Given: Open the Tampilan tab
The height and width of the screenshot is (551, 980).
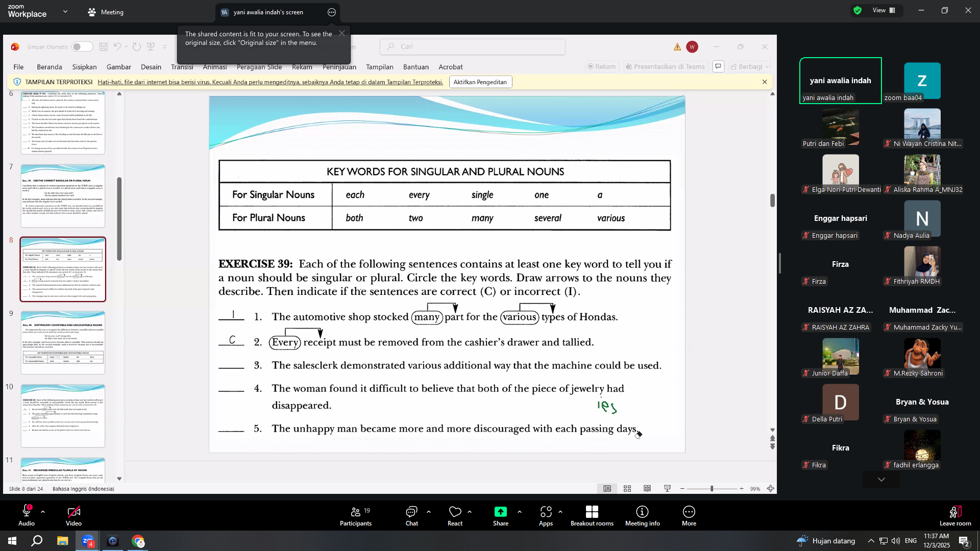Looking at the screenshot, I should coord(379,67).
